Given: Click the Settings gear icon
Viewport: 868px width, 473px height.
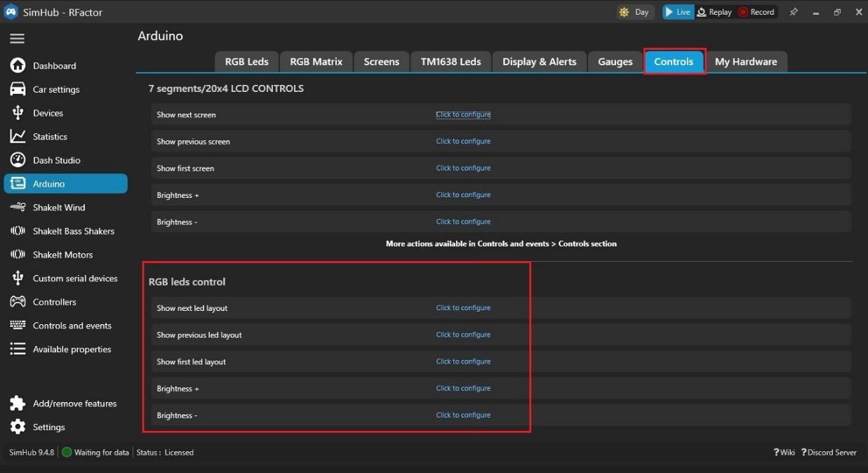Looking at the screenshot, I should [x=18, y=427].
